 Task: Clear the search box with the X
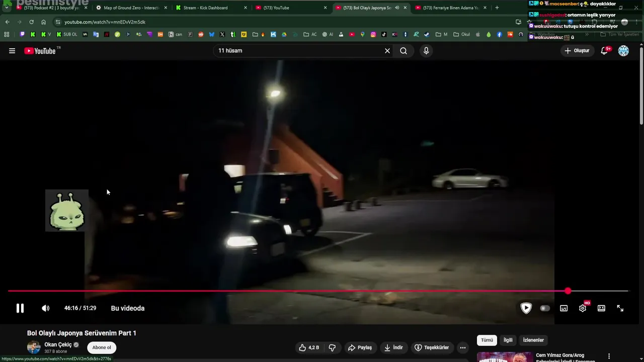pos(387,51)
